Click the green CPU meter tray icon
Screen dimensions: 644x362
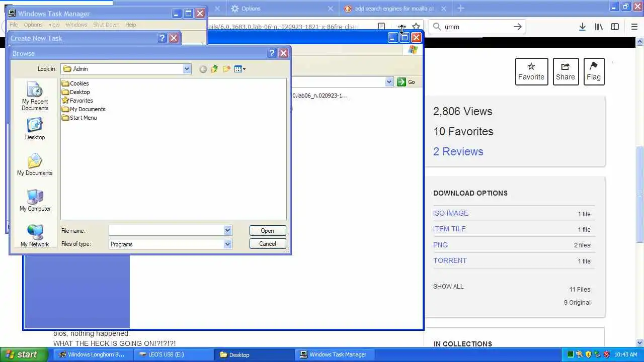(570, 354)
